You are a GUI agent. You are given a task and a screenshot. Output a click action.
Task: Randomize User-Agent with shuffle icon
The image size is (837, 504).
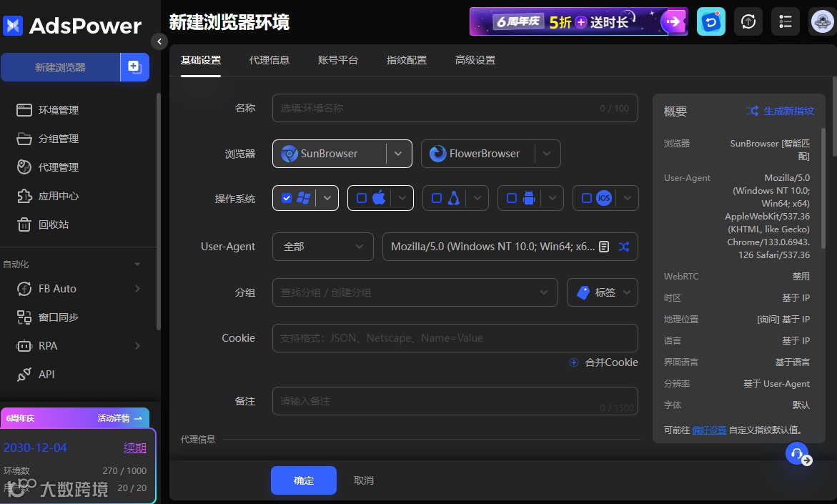coord(623,247)
